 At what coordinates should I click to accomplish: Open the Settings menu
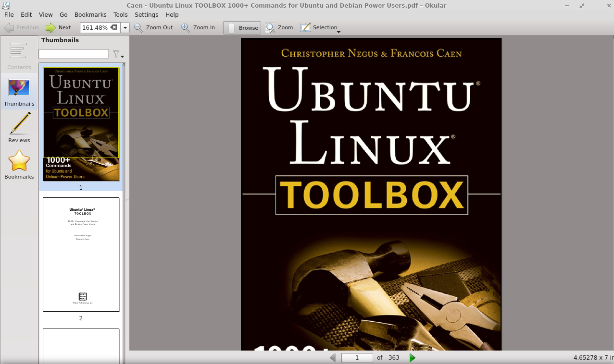pos(146,15)
